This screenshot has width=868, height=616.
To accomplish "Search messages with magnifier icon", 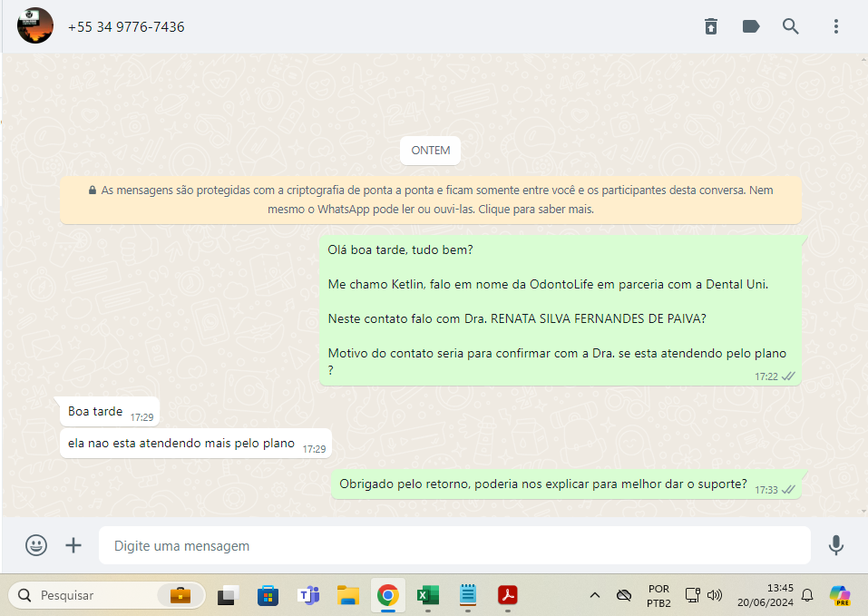I will point(791,26).
